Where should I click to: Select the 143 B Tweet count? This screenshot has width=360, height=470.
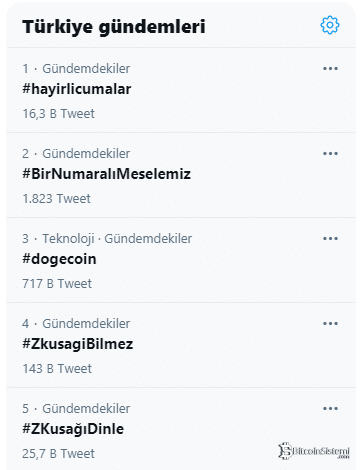click(57, 369)
